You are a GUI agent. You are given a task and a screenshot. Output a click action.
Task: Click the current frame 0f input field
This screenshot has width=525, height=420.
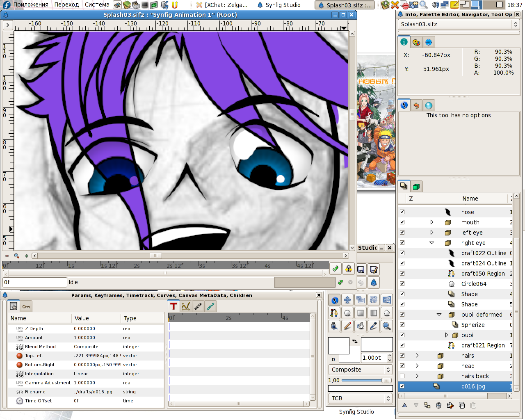[34, 282]
